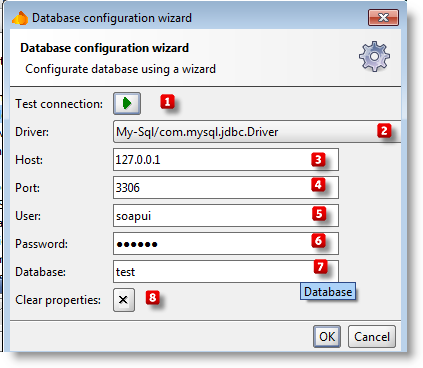Click the gear icon in wizard header
Viewport: 423px width, 368px height.
click(x=374, y=56)
